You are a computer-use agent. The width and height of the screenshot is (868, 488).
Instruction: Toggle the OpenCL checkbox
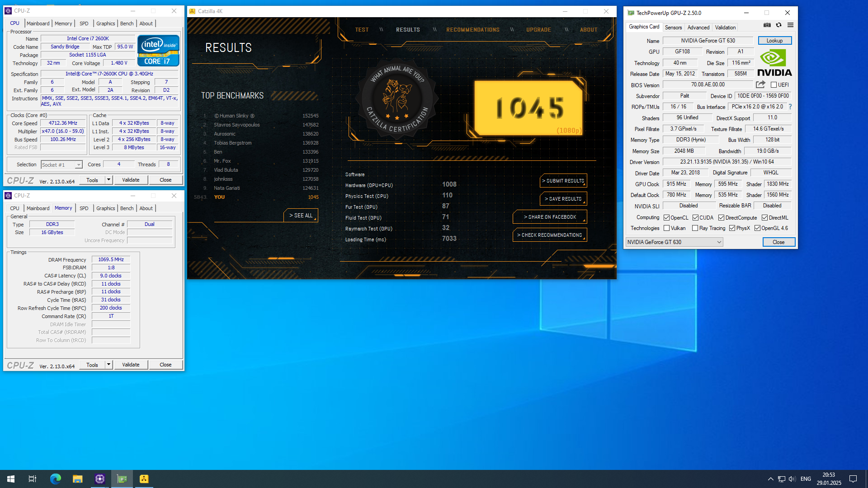(x=666, y=218)
